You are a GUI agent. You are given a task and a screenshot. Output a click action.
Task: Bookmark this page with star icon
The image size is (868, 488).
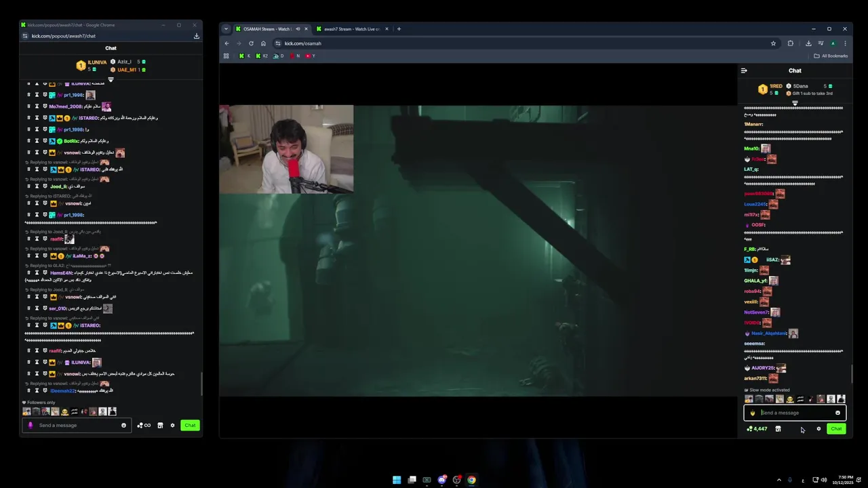(773, 43)
